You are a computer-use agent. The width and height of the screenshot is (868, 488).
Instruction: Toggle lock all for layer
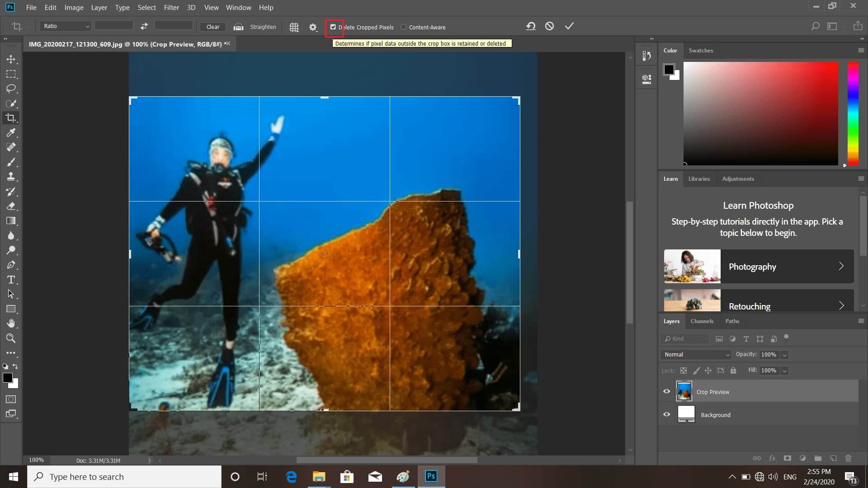click(x=733, y=371)
